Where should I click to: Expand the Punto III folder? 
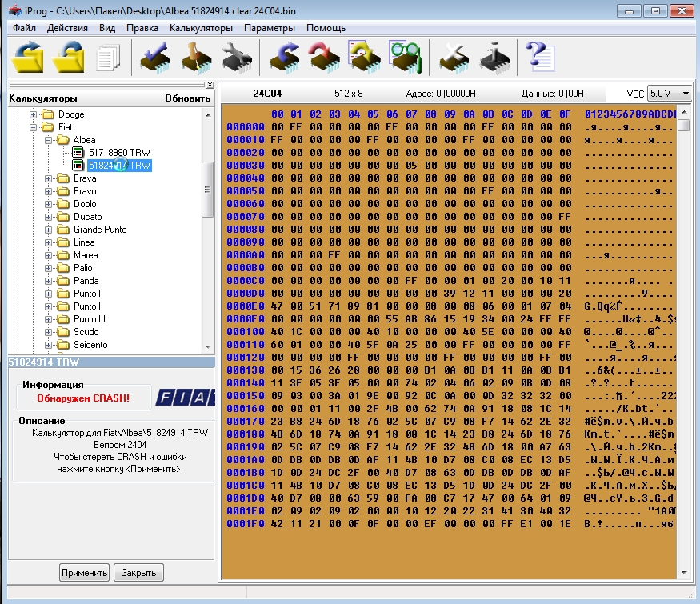pos(48,320)
